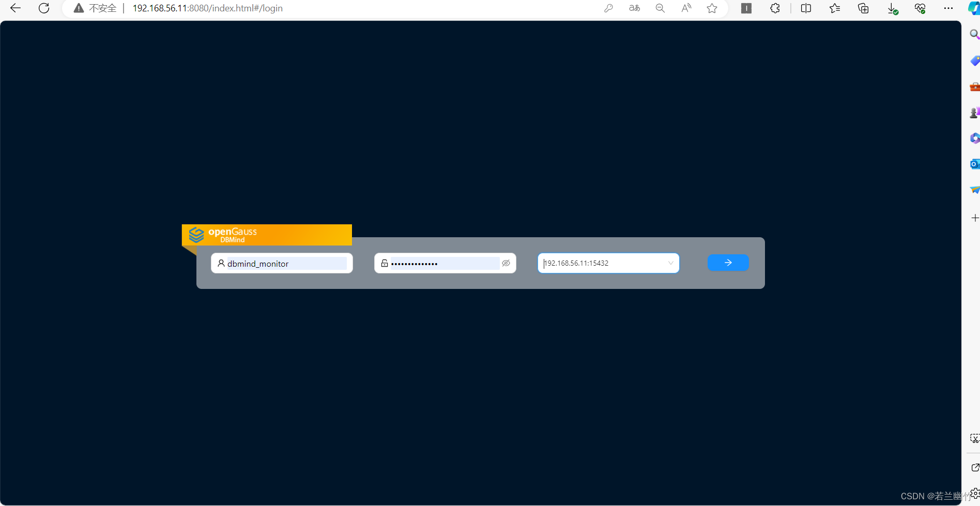Click the translate page icon
Screen dimensions: 980x506
[x=634, y=8]
